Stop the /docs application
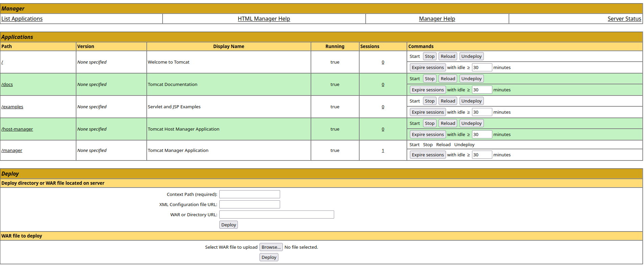Viewport: 644px width, 268px height. click(x=430, y=79)
